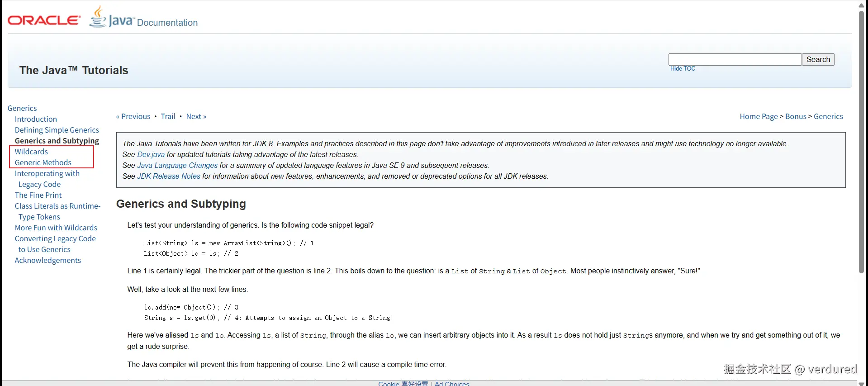The width and height of the screenshot is (868, 386).
Task: Open the Trail link
Action: [168, 116]
